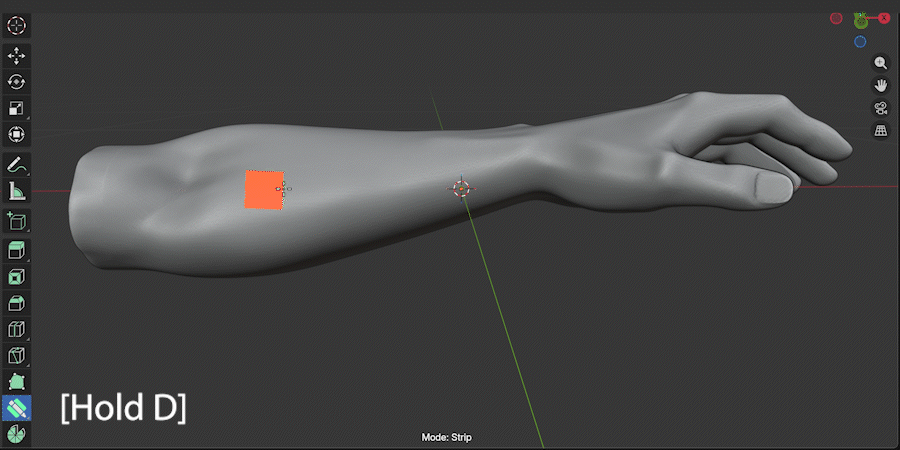Activate the Move tool
Viewport: 900px width, 450px height.
tap(17, 56)
